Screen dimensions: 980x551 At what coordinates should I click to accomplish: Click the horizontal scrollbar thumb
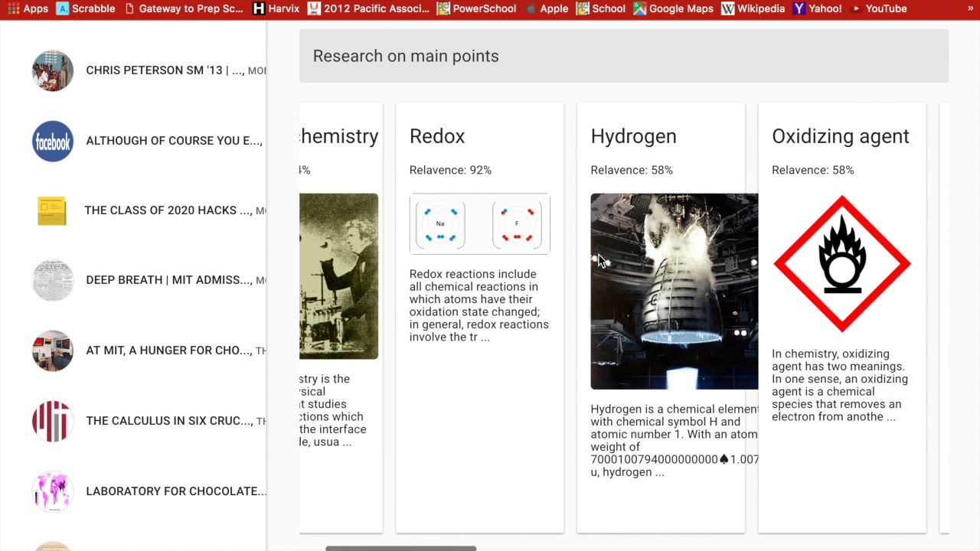pyautogui.click(x=400, y=548)
